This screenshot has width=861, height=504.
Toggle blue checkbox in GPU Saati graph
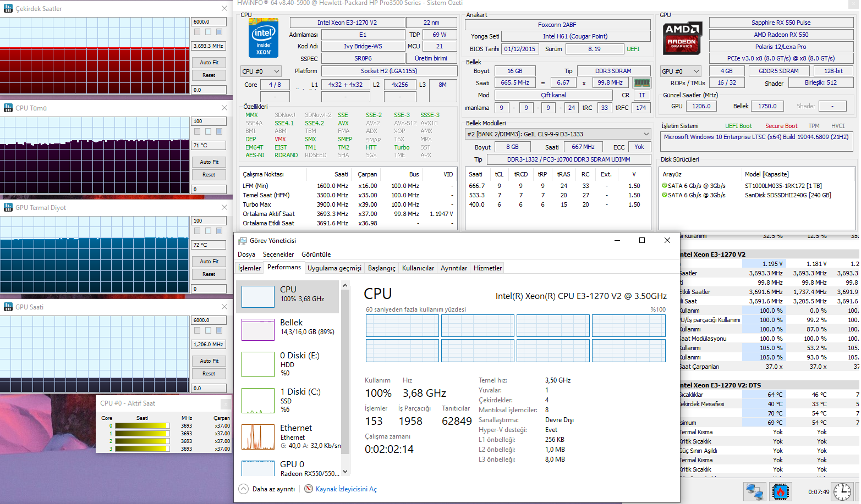(219, 330)
